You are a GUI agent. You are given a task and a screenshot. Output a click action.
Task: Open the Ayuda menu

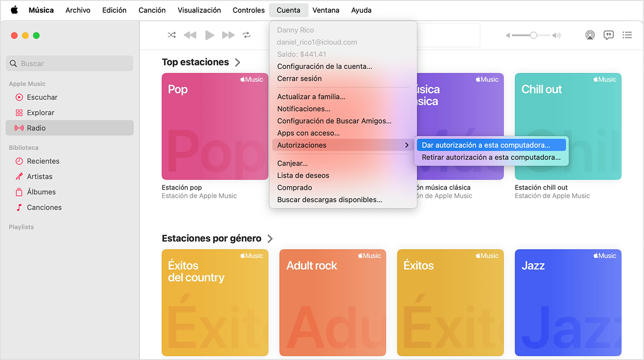361,10
